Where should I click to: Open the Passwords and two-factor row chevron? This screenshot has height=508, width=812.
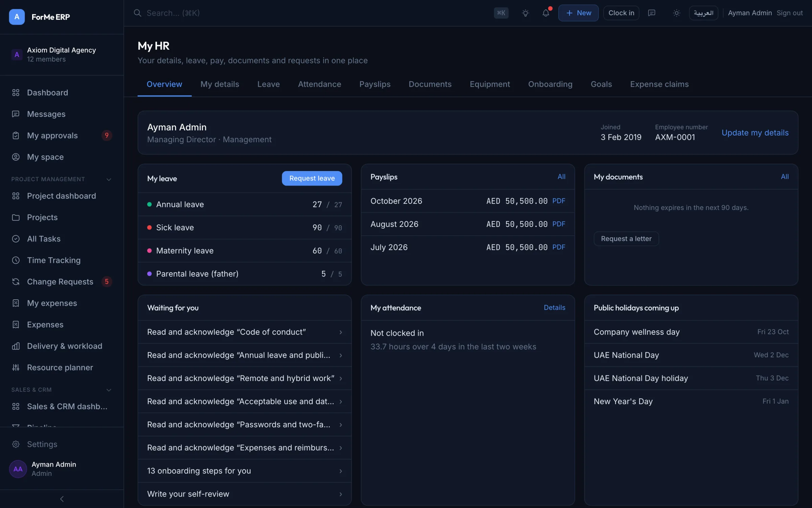[341, 425]
